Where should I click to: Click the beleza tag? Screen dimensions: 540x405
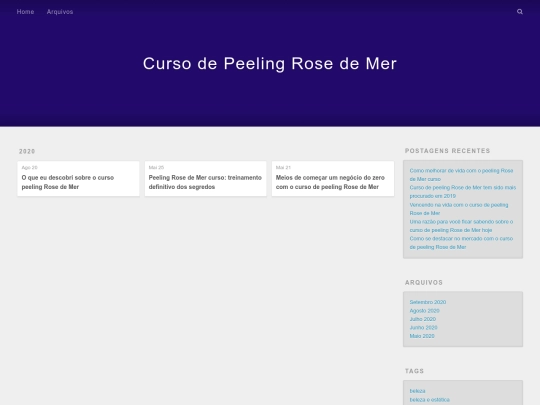[x=417, y=391]
